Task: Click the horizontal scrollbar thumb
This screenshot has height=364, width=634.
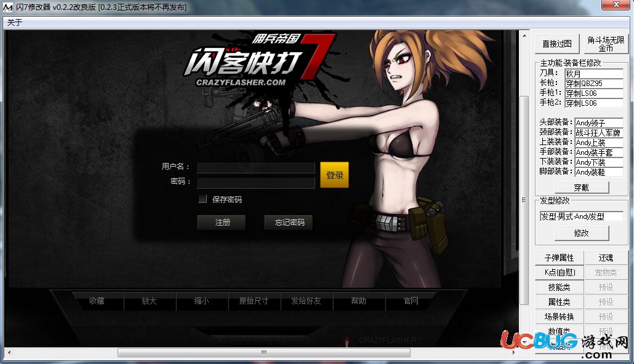Action: click(264, 352)
